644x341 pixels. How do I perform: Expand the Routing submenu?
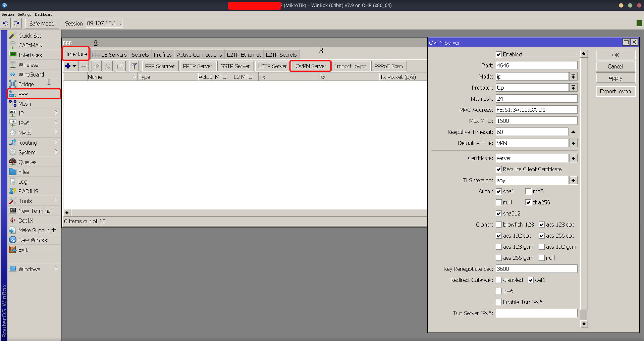pyautogui.click(x=56, y=142)
